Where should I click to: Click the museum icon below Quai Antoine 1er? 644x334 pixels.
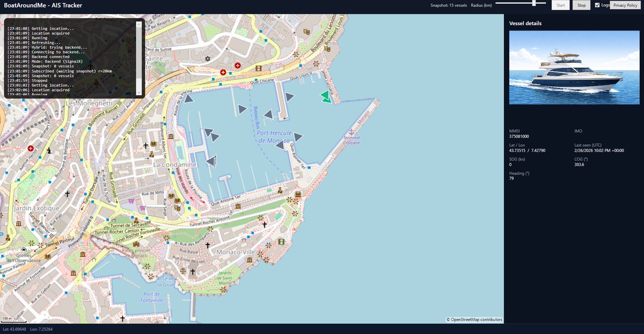238,206
